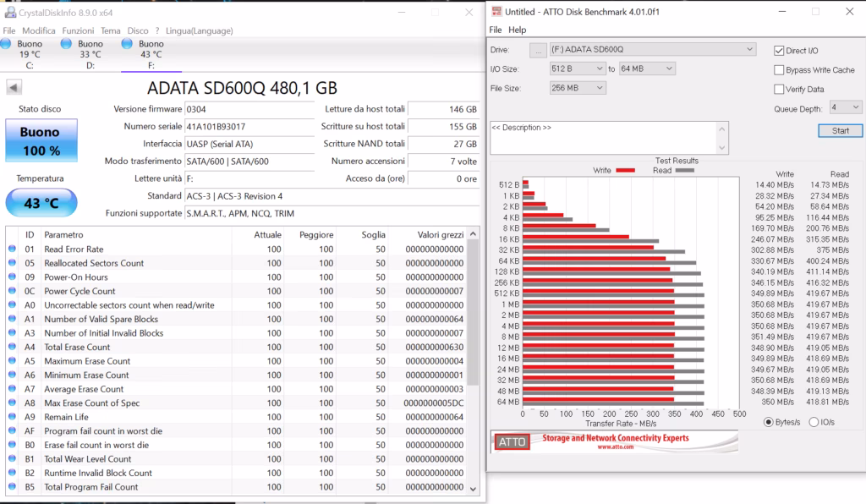Screen dimensions: 866x504
Task: Select the F: drive status orb
Action: point(127,44)
